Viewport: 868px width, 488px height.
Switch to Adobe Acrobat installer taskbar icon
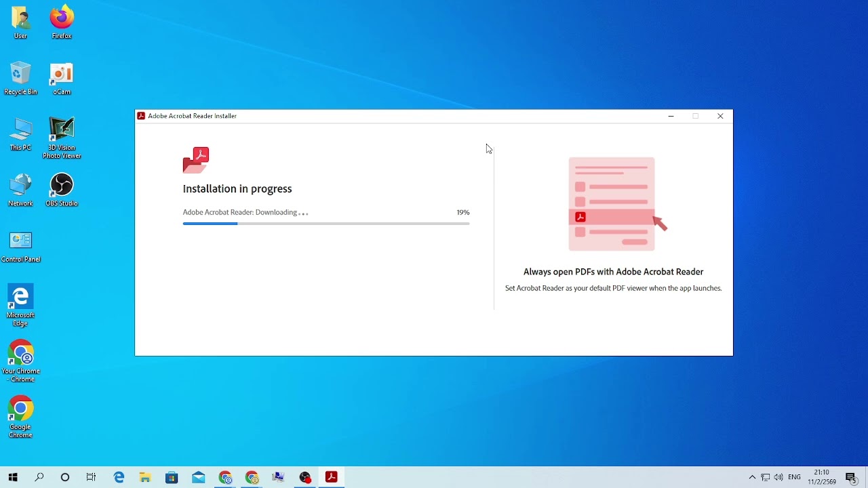point(332,477)
